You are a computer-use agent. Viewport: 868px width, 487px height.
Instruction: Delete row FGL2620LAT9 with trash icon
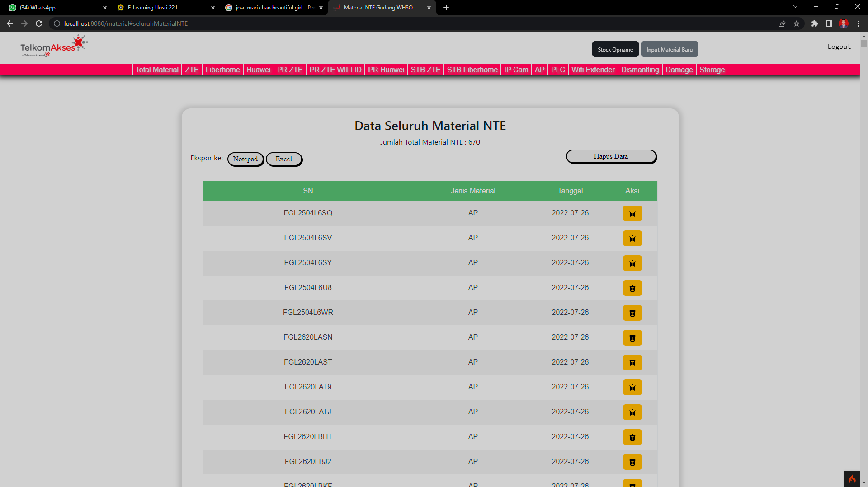[632, 388]
